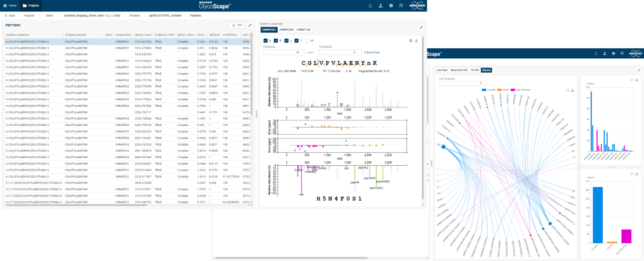This screenshot has height=261, width=644.
Task: Uncheck the uppercase Y ion checkbox
Action: click(x=297, y=40)
